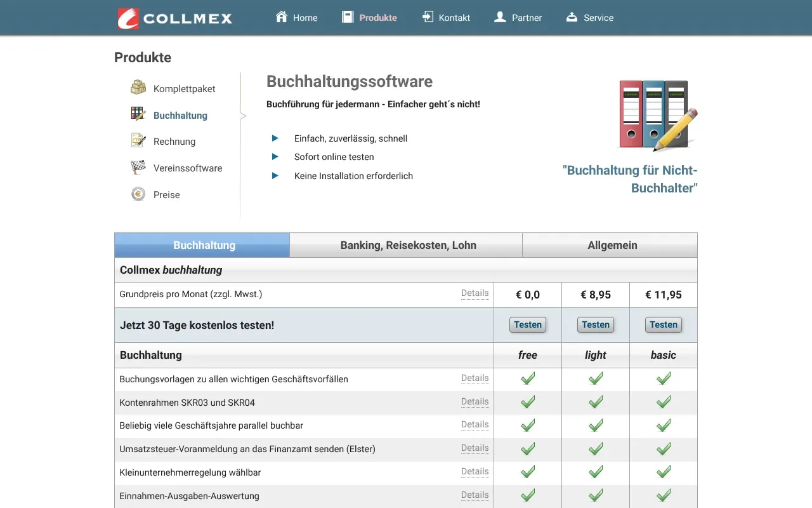The image size is (812, 508).
Task: Select the Vereinssoftware checkered flag icon
Action: pos(138,166)
